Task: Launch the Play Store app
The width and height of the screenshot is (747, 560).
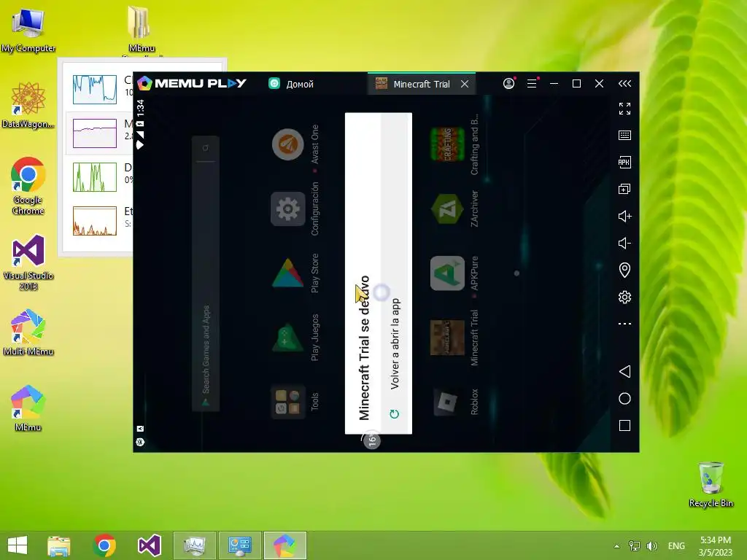Action: coord(287,273)
